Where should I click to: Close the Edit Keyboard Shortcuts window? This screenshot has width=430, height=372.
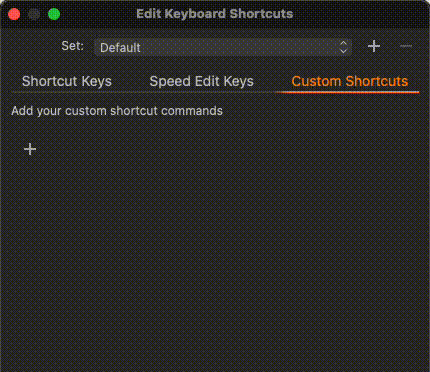pos(14,14)
